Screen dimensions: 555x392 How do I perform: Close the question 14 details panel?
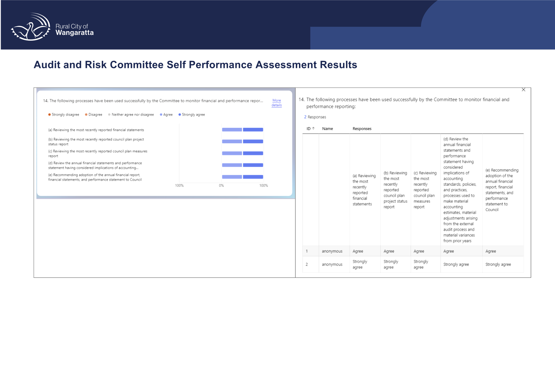(x=523, y=90)
